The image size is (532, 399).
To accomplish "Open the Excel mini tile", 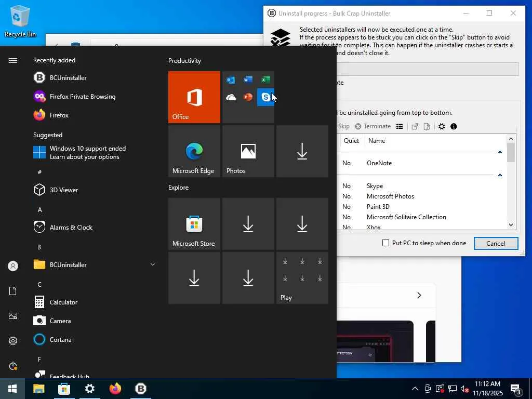I will (x=265, y=79).
